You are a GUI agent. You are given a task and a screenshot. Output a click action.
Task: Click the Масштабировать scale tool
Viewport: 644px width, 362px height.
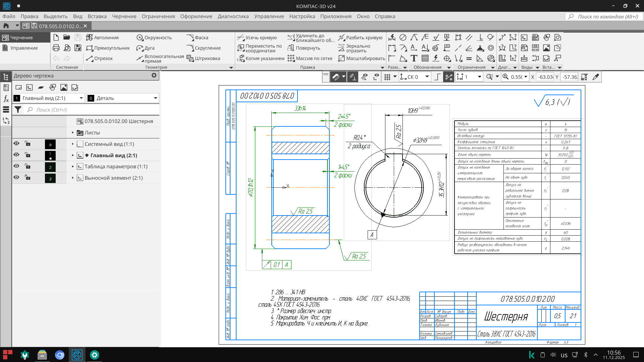[362, 58]
